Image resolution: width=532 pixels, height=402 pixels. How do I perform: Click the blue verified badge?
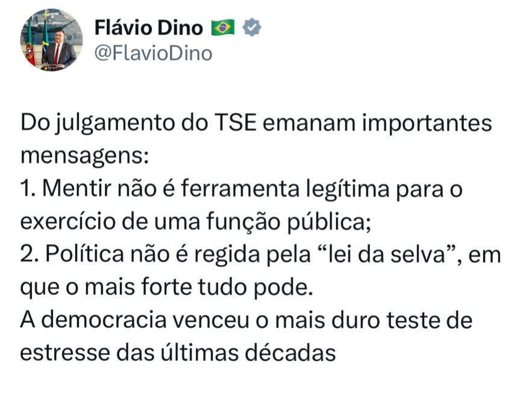[x=251, y=28]
